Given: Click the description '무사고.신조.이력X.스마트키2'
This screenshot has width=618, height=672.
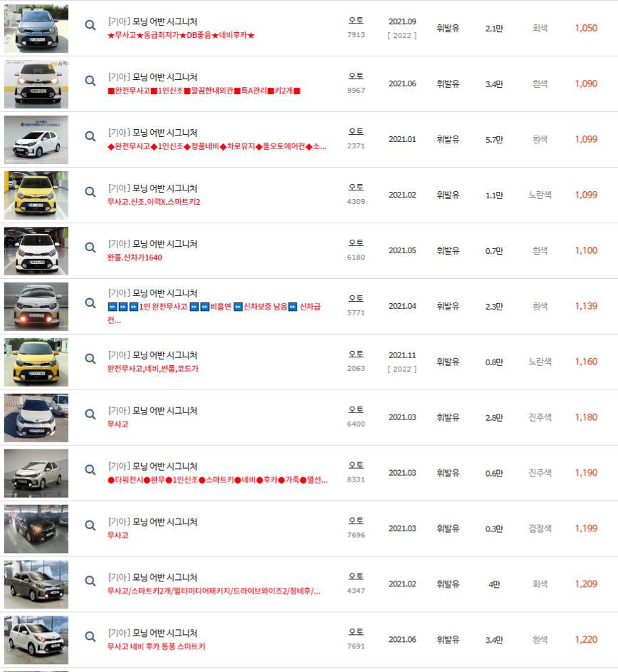Looking at the screenshot, I should (x=153, y=202).
